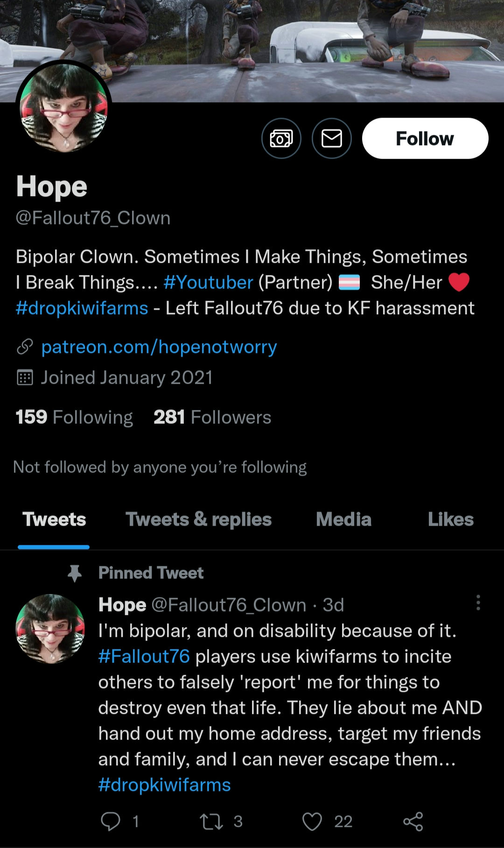This screenshot has height=848, width=504.
Task: Open #Fallout76 hashtag in pinned tweet
Action: [x=144, y=657]
